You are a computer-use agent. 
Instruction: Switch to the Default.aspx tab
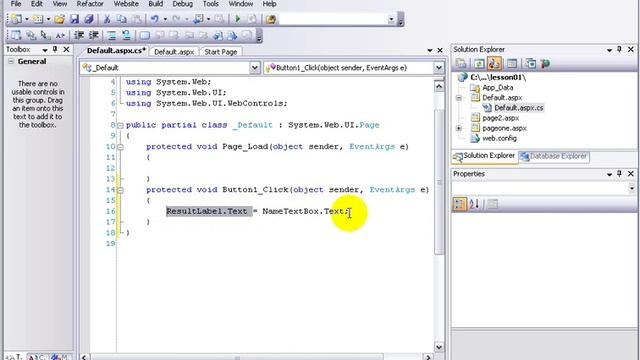(174, 52)
